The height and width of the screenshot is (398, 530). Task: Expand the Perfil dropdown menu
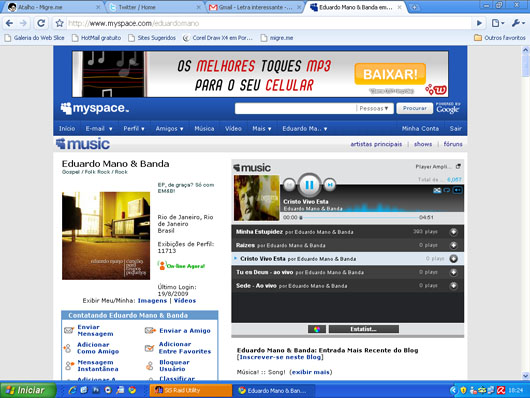(x=134, y=128)
